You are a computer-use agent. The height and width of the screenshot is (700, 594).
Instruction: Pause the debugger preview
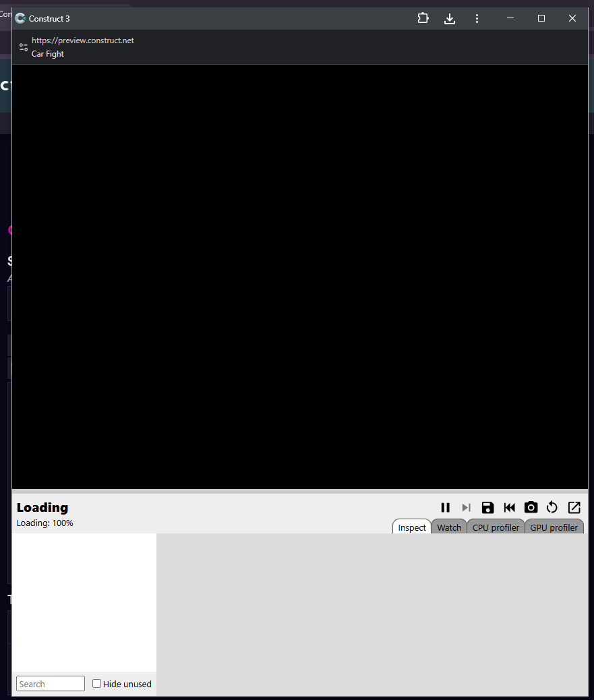point(445,508)
